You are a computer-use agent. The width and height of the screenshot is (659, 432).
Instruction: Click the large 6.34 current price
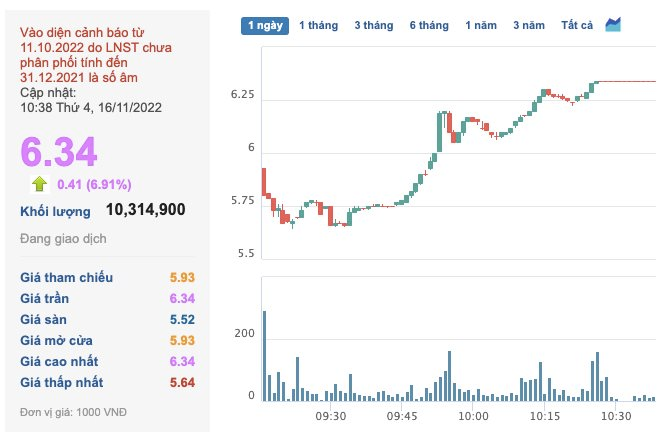[59, 151]
